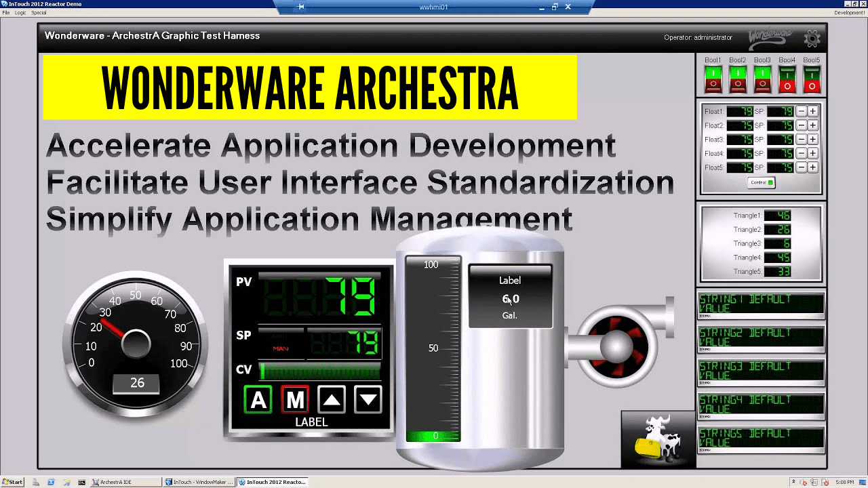Viewport: 868px width, 488px height.
Task: Select InTouch 2012 Reactor taskbar button
Action: coord(273,482)
